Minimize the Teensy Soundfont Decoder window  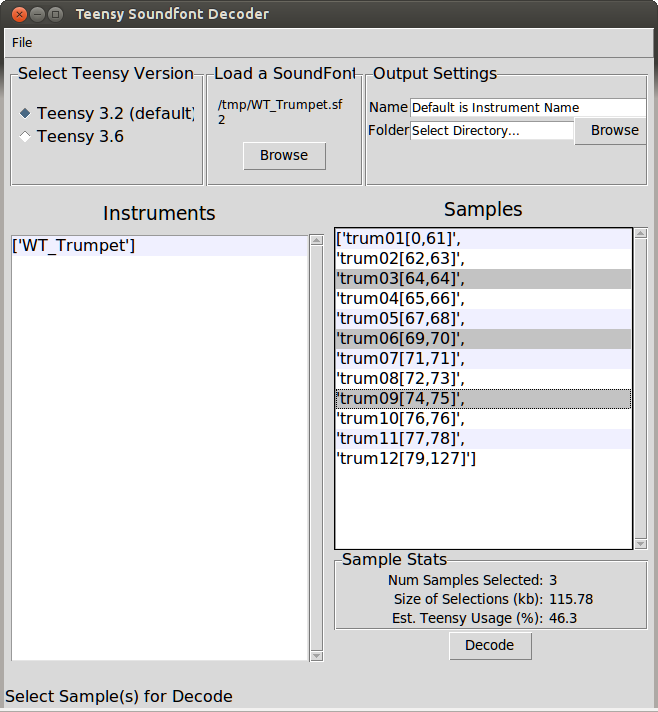point(37,15)
